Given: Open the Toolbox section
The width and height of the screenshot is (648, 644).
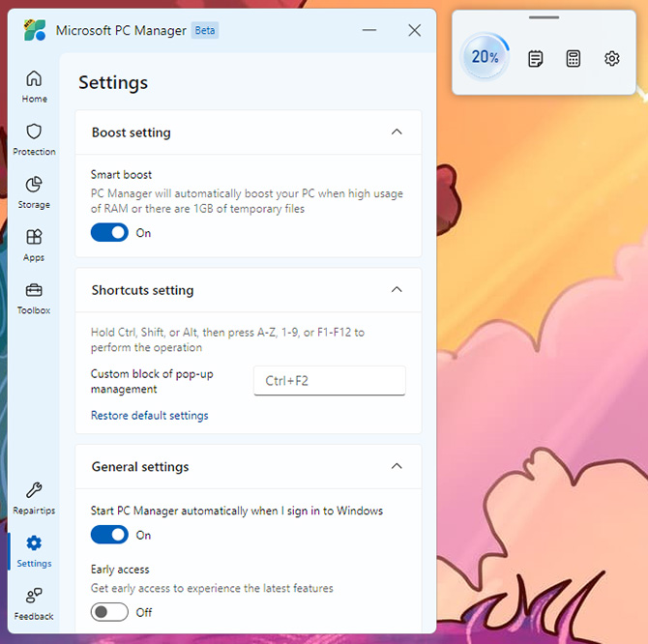Looking at the screenshot, I should (x=34, y=298).
